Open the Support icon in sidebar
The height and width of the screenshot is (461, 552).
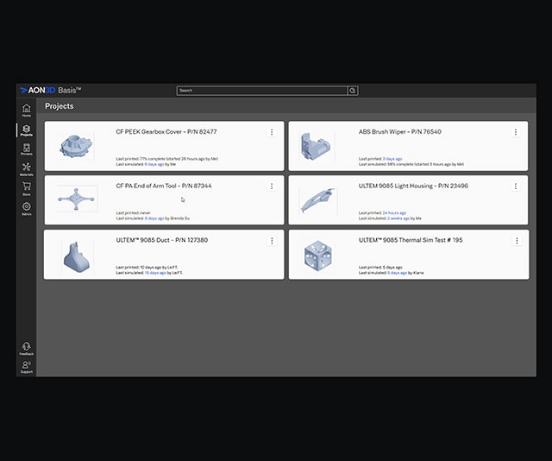[x=26, y=367]
